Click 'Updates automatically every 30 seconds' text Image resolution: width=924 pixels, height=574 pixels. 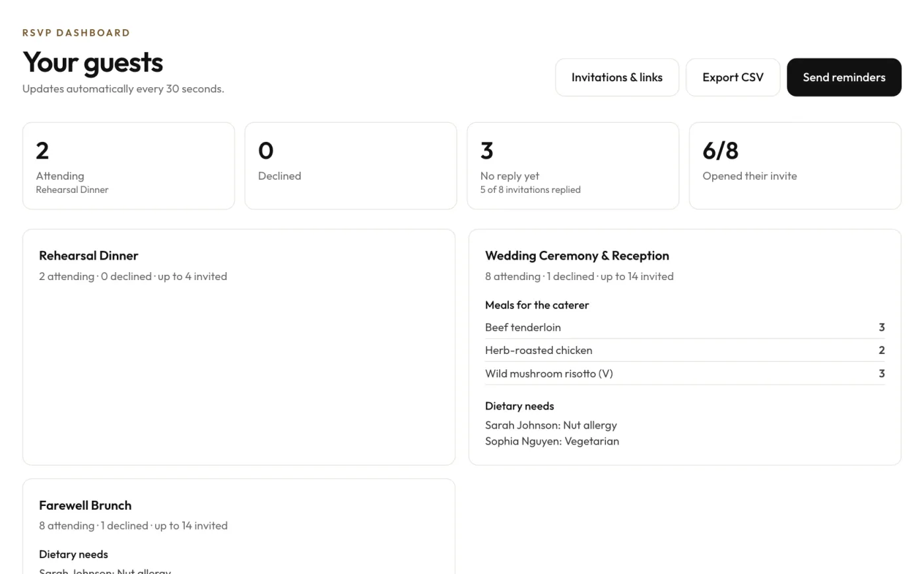click(x=123, y=89)
